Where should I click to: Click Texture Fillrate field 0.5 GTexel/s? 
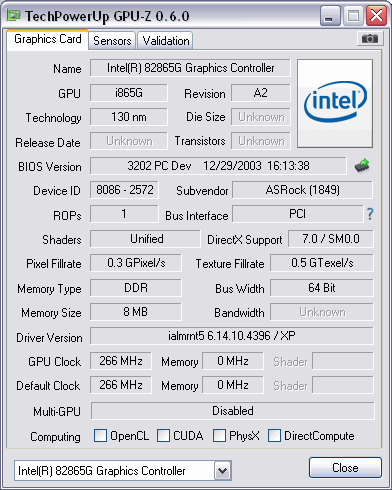[x=322, y=263]
